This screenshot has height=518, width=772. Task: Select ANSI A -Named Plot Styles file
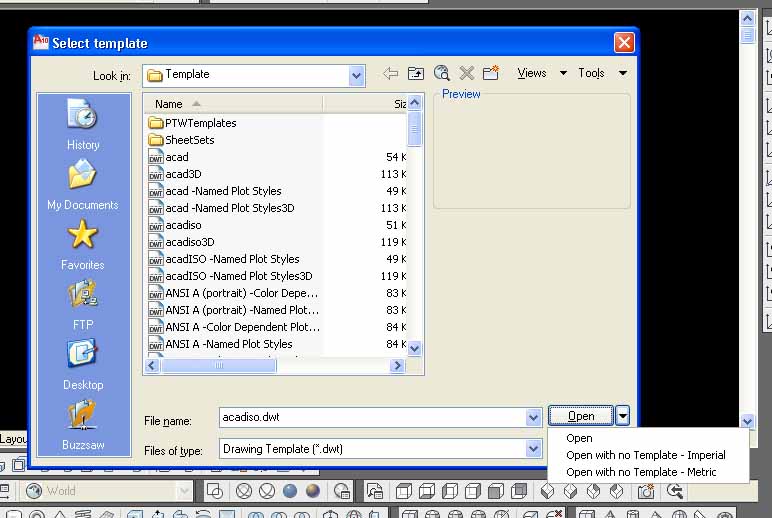click(x=221, y=344)
